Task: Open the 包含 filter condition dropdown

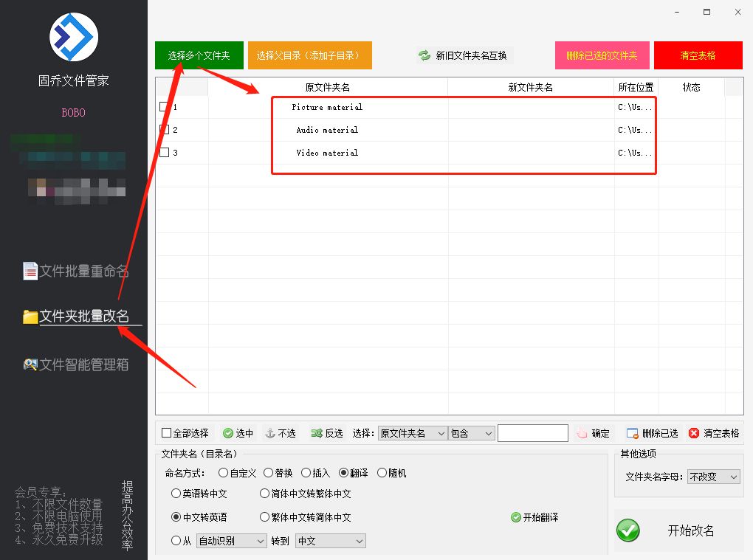Action: 471,433
